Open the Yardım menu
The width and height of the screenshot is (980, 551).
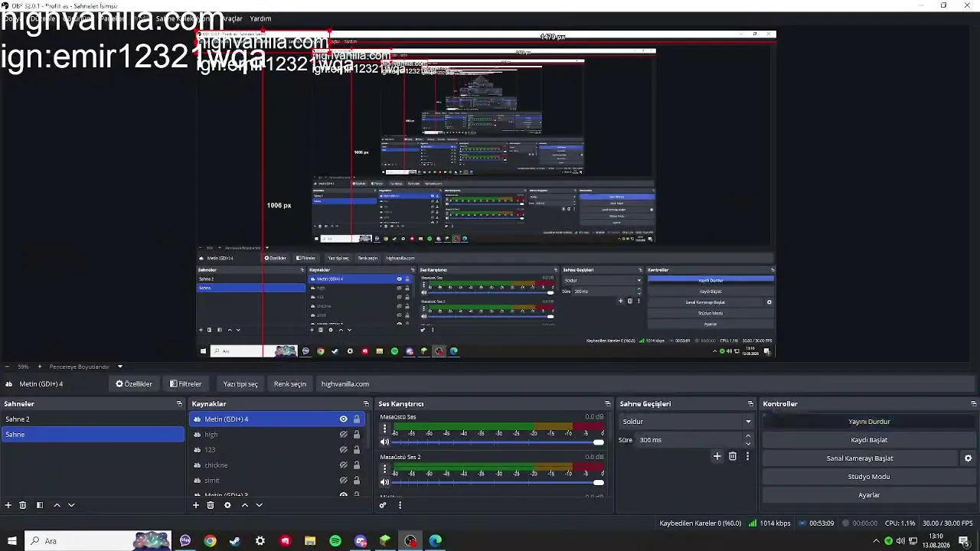tap(260, 18)
